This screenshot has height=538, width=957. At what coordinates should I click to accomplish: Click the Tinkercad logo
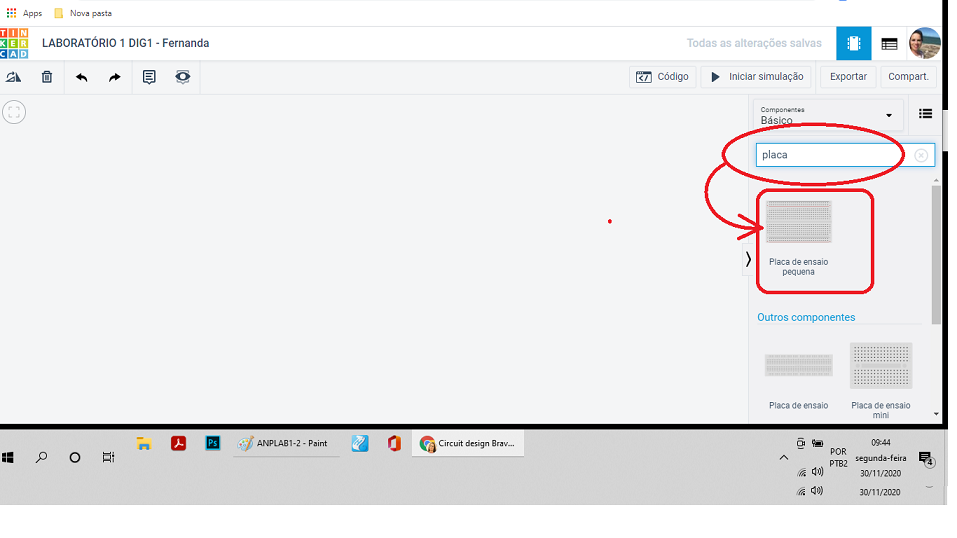tap(14, 43)
